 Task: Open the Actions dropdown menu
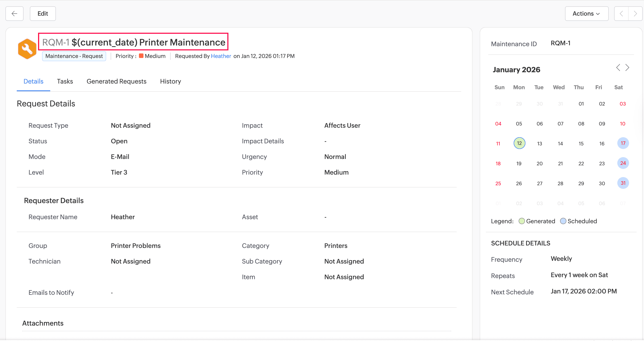586,14
